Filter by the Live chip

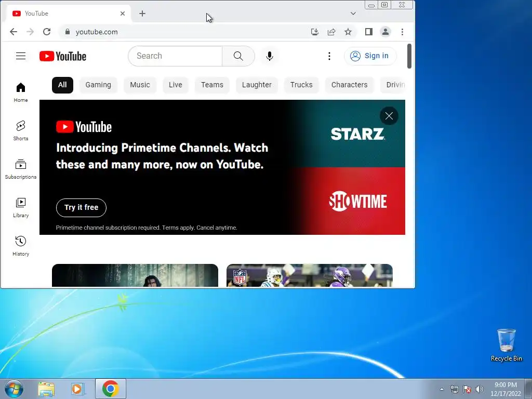(176, 85)
